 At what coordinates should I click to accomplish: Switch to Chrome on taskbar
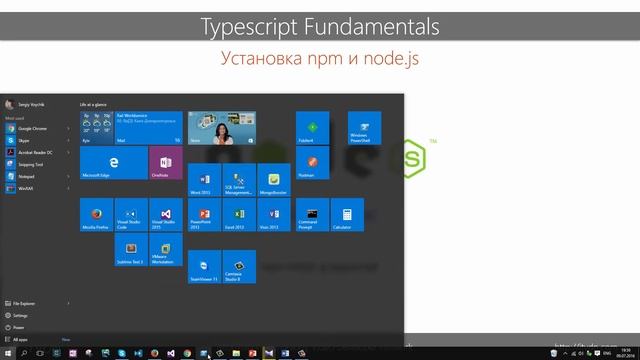coord(187,353)
